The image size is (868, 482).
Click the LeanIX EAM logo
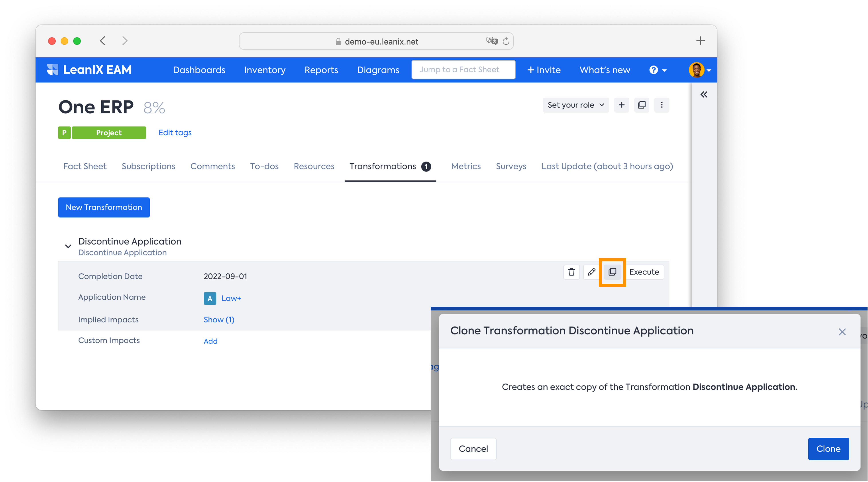[89, 70]
